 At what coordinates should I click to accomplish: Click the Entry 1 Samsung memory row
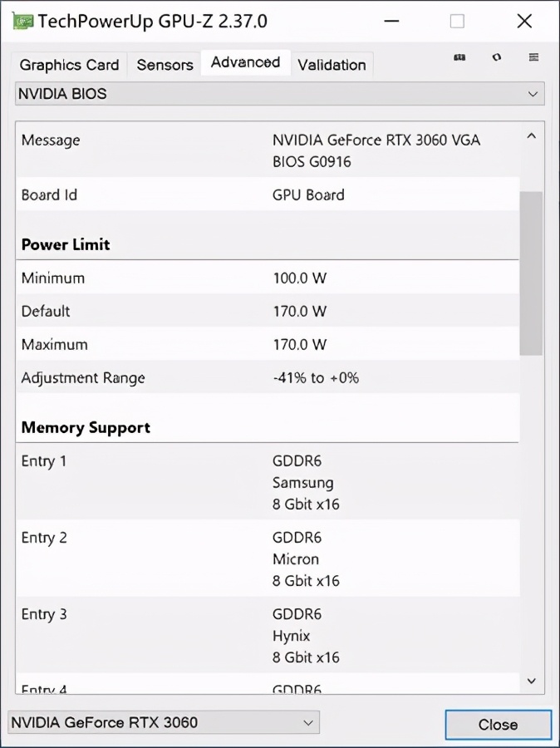tap(268, 483)
